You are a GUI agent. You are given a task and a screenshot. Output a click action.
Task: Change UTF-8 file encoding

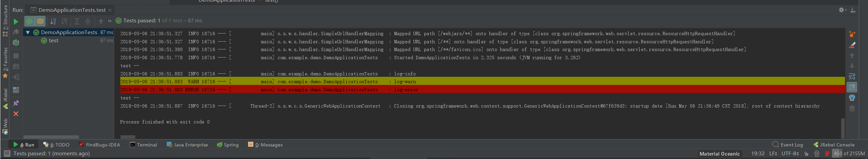[790, 154]
